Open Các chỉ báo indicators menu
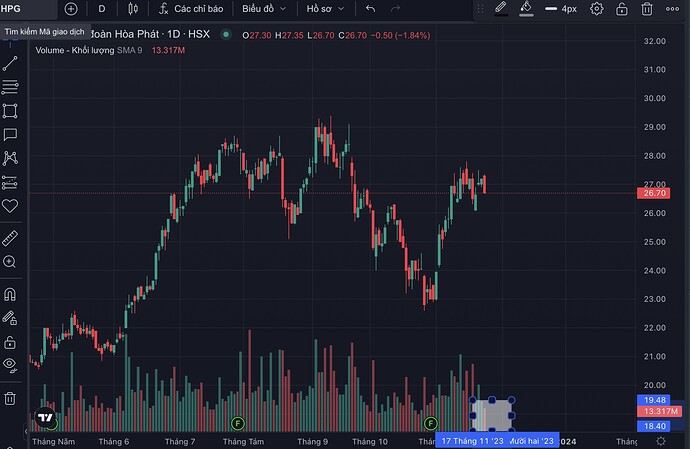 pyautogui.click(x=191, y=9)
